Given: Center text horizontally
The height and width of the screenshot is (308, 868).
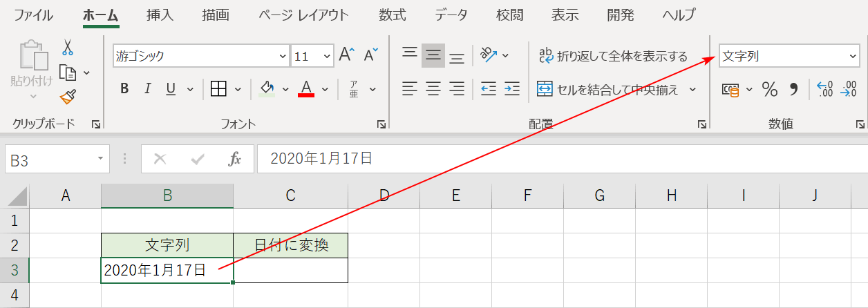Looking at the screenshot, I should [x=433, y=88].
